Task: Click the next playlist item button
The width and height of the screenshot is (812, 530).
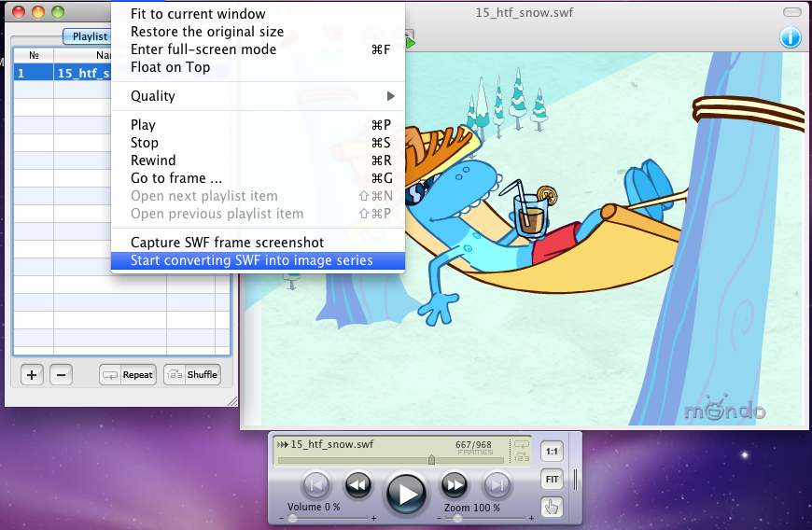Action: (x=497, y=485)
